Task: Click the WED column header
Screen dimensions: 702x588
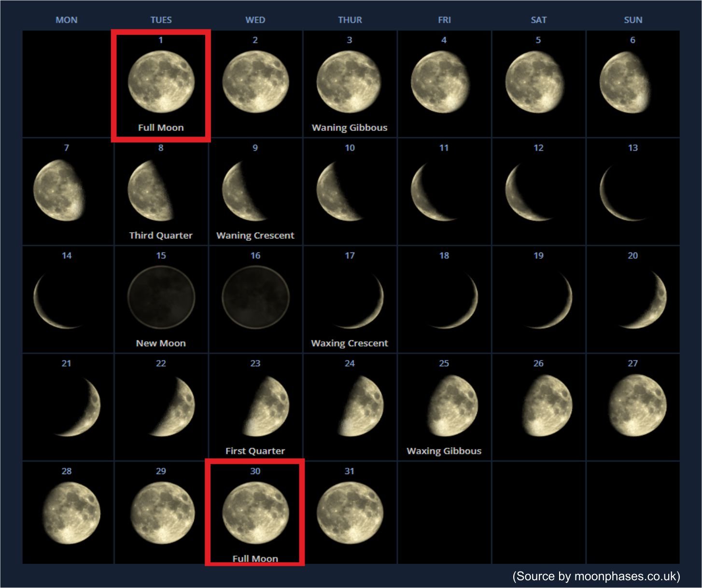Action: pos(255,20)
